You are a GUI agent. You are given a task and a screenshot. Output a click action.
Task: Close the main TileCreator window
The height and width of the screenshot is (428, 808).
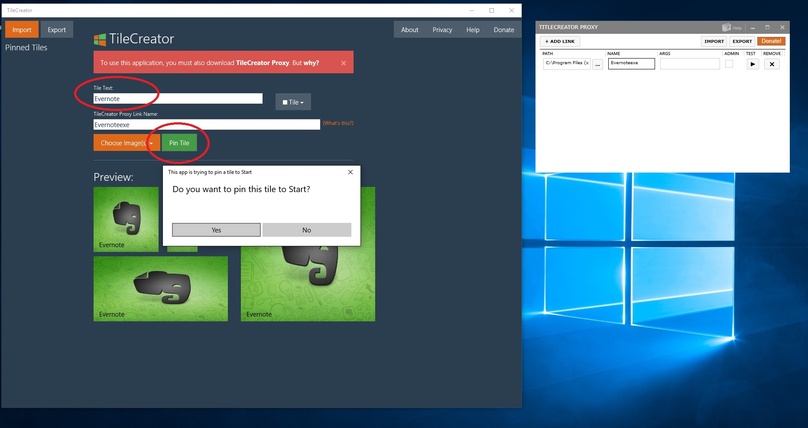pyautogui.click(x=511, y=10)
